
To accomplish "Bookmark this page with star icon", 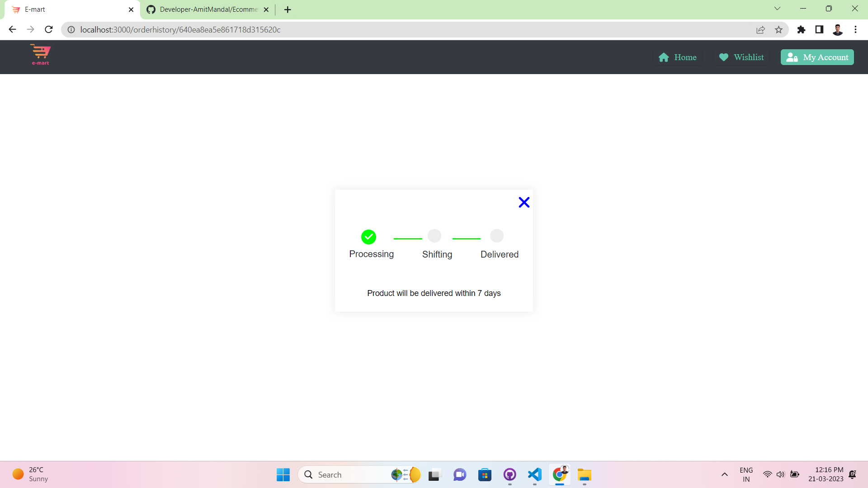I will pos(778,30).
